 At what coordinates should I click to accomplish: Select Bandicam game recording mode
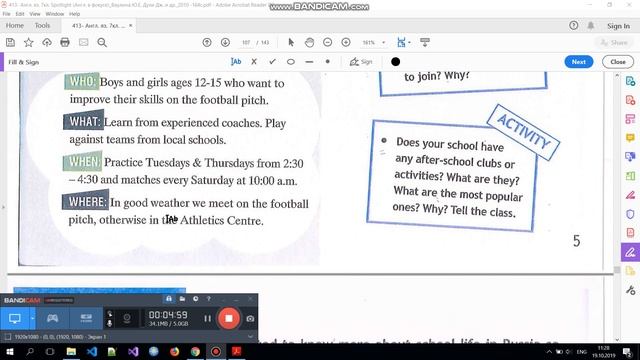tap(53, 318)
